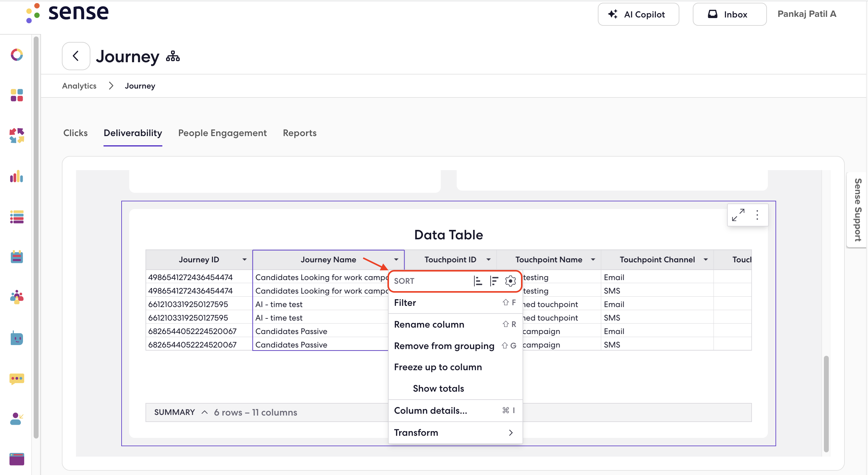Image resolution: width=868 pixels, height=475 pixels.
Task: Select the Deliverability tab
Action: coord(133,133)
